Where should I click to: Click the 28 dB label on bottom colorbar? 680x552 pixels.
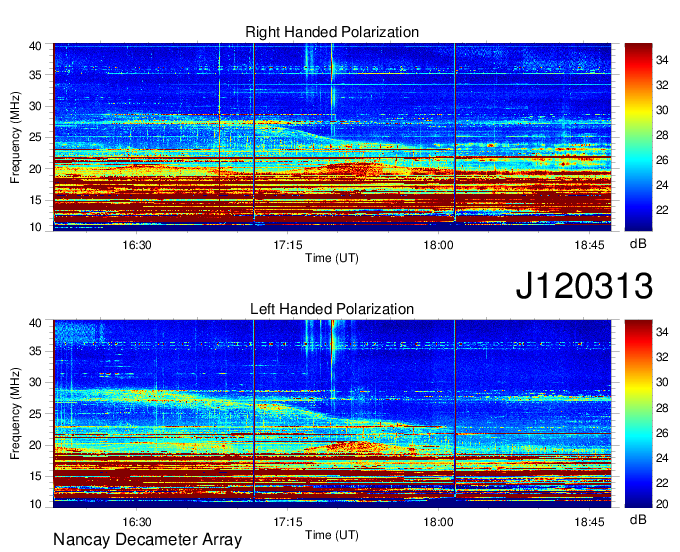coord(662,408)
